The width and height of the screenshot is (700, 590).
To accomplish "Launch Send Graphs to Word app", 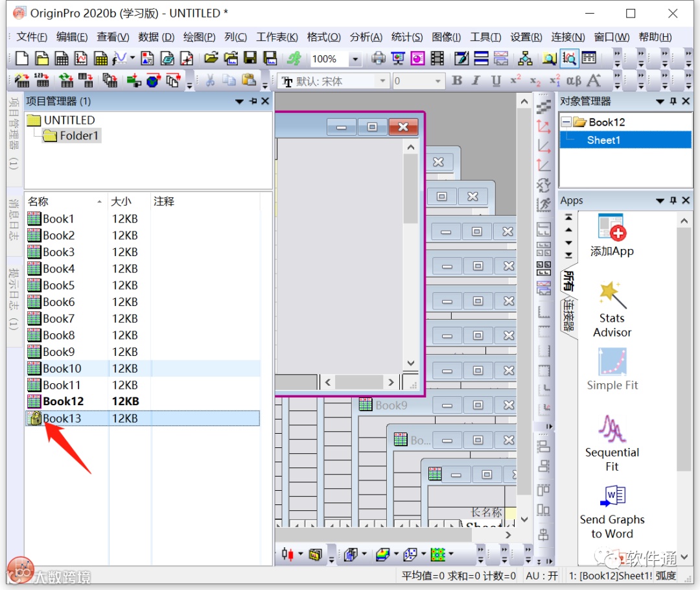I will tap(612, 512).
